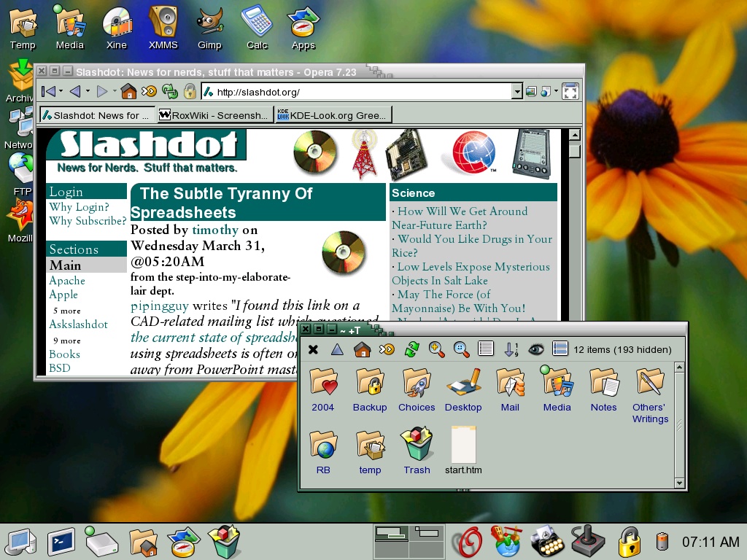747x560 pixels.
Task: Open the terminal icon in the bottom panel
Action: coord(61,542)
